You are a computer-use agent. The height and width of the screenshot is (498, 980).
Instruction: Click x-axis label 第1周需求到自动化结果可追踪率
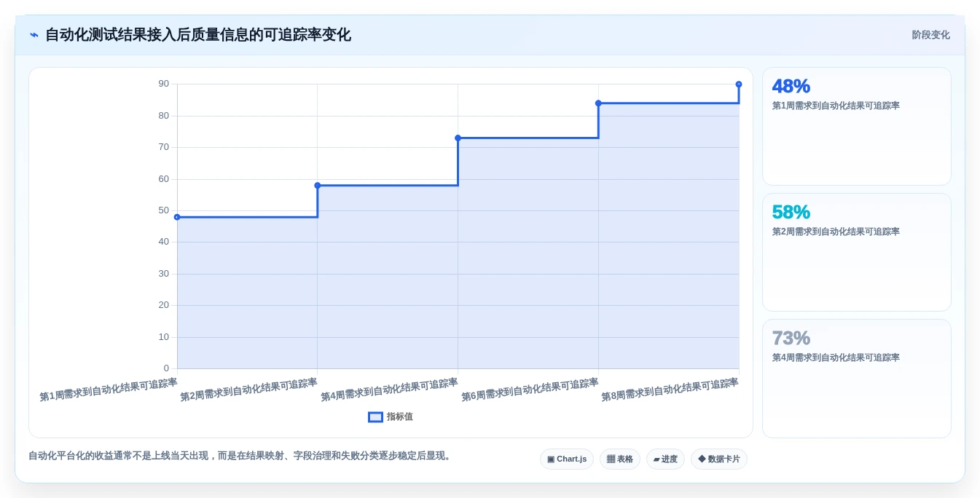(109, 390)
